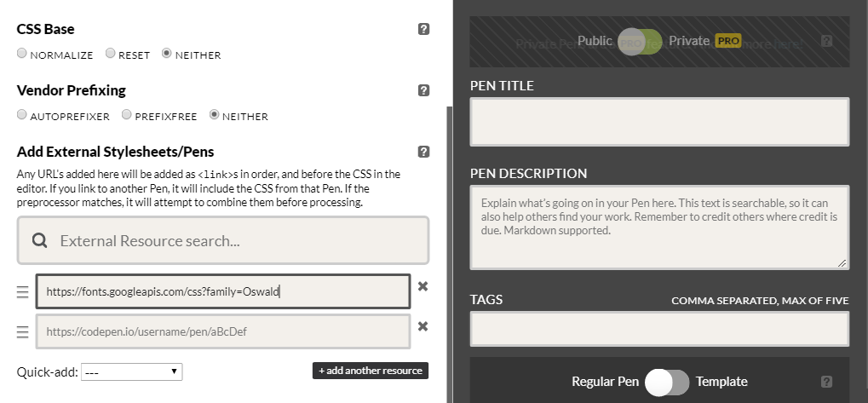Image resolution: width=868 pixels, height=403 pixels.
Task: Click the search magnifier icon in resource search
Action: tap(39, 241)
